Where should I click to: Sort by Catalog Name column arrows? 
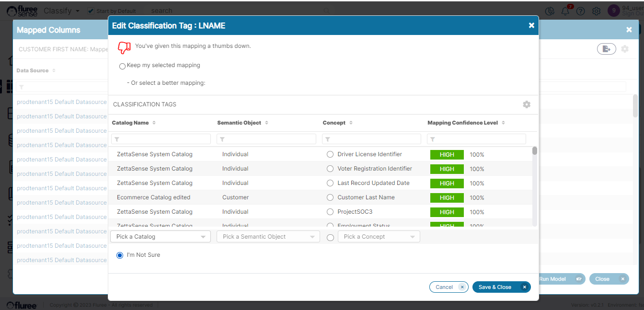pyautogui.click(x=154, y=123)
